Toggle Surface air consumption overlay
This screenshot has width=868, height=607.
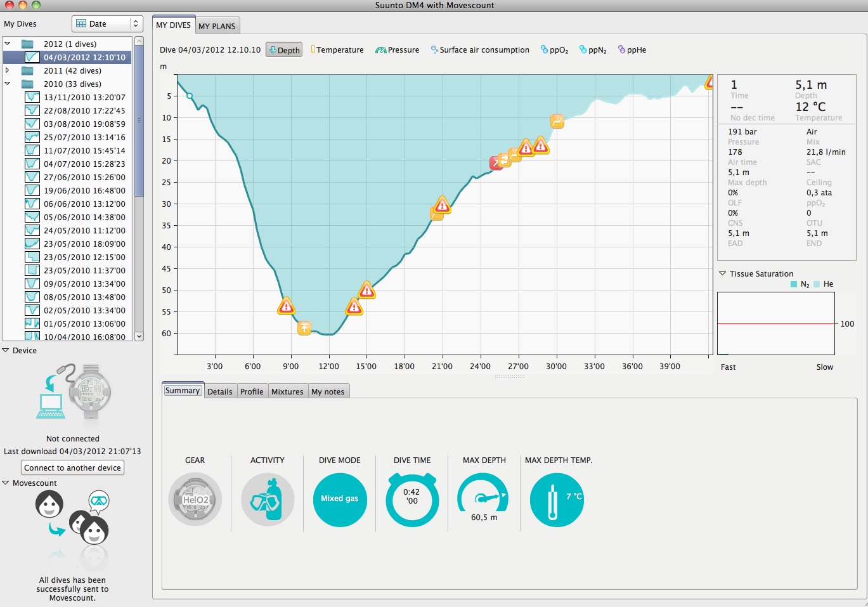[x=480, y=50]
